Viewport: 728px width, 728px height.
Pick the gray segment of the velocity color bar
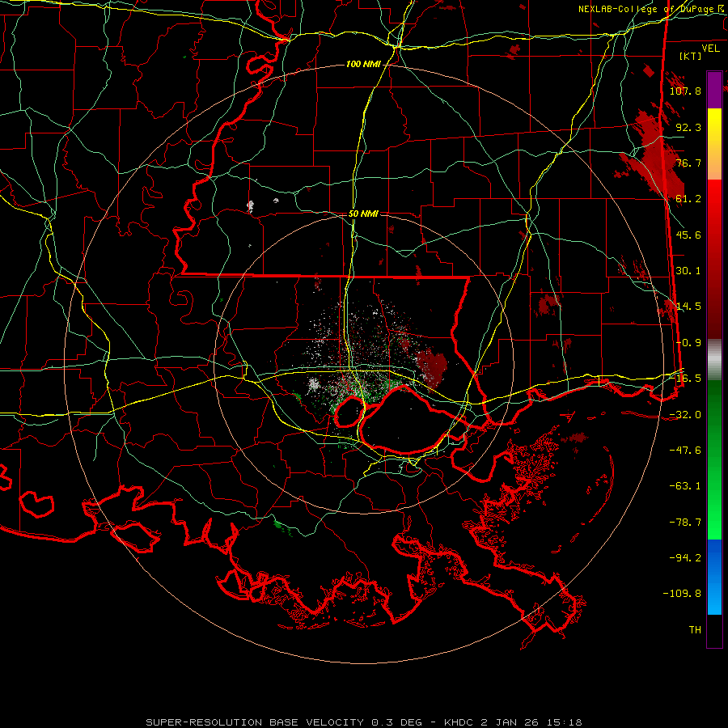point(714,360)
